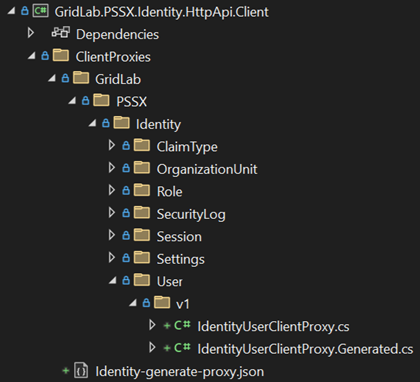
Task: Select the PSSX folder name
Action: tap(131, 102)
